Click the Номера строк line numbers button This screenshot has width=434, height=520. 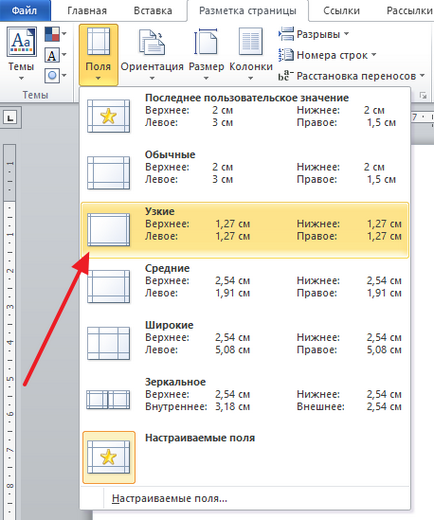click(327, 55)
